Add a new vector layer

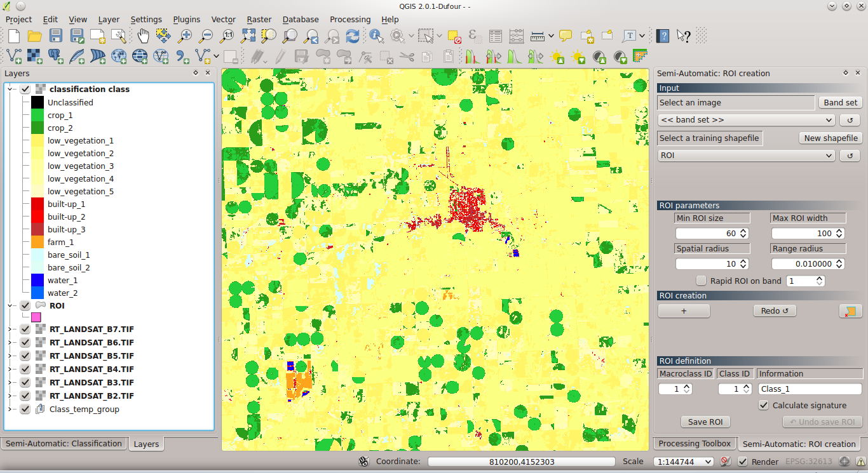pos(14,57)
